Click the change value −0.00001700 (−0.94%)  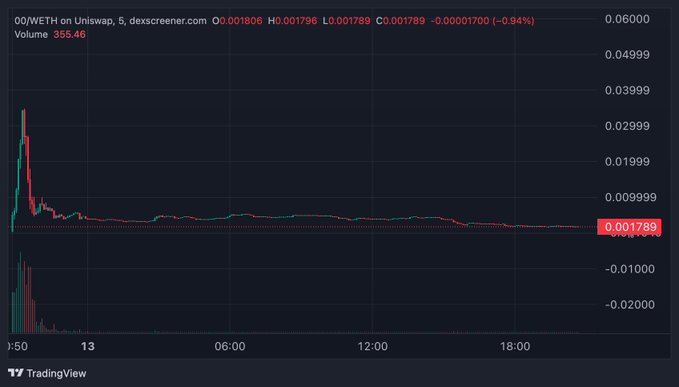[482, 21]
